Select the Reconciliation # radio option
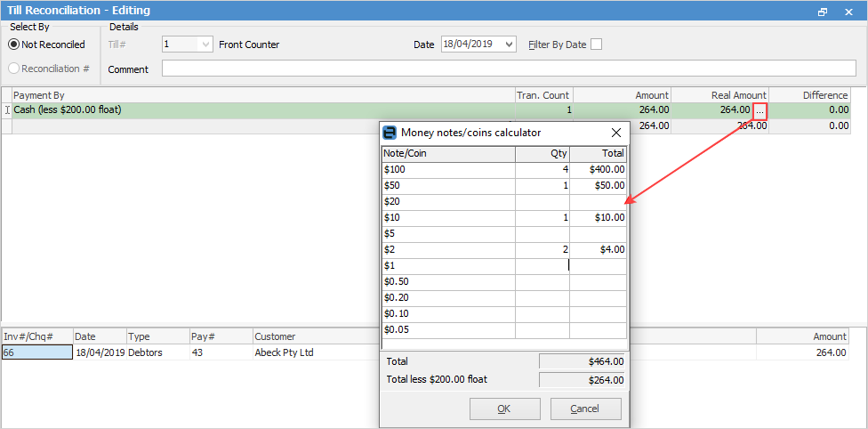 14,69
